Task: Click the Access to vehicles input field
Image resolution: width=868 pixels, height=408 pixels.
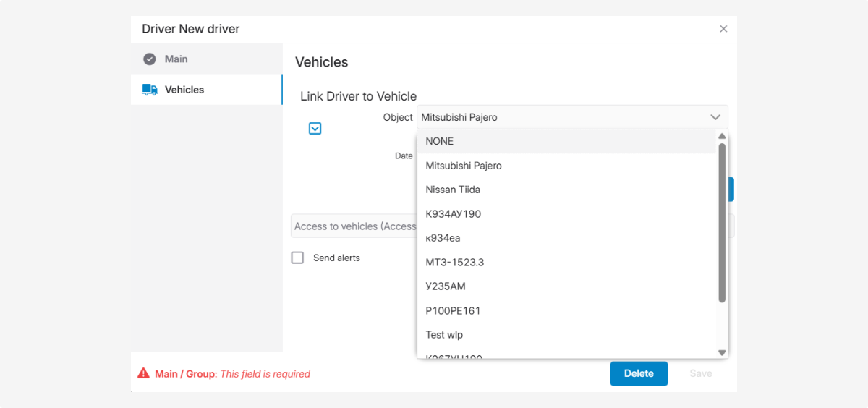Action: (x=354, y=226)
